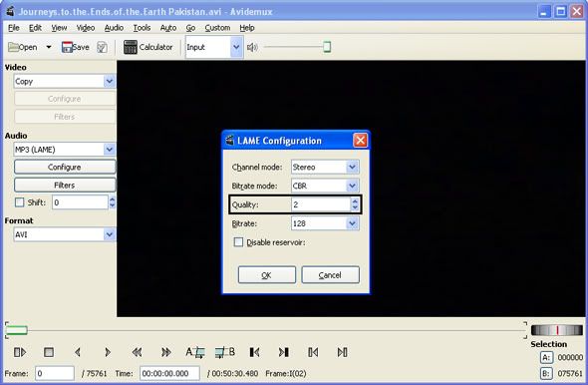Open the Audio menu
The width and height of the screenshot is (588, 385).
[114, 28]
